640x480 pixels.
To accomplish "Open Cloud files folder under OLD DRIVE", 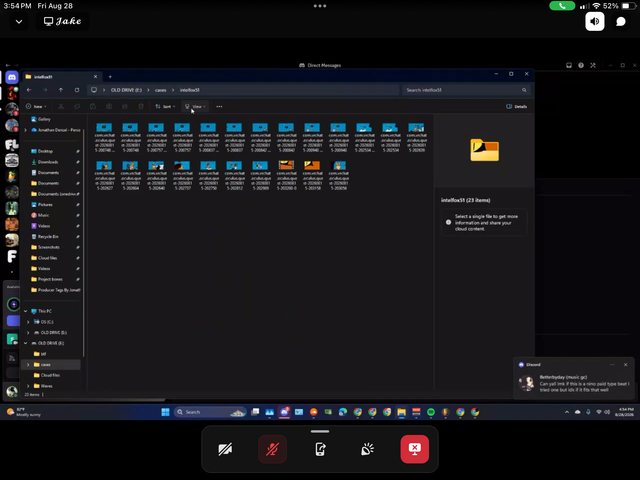I will point(50,375).
